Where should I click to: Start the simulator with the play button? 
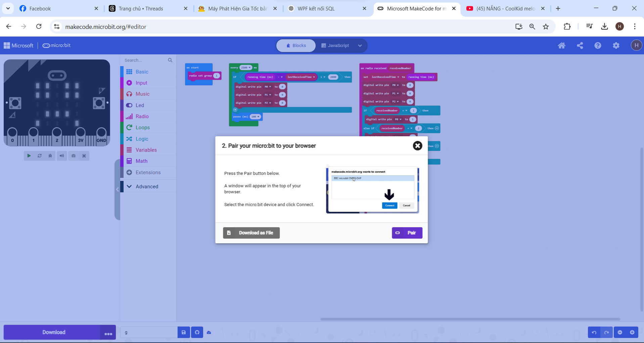click(x=29, y=156)
